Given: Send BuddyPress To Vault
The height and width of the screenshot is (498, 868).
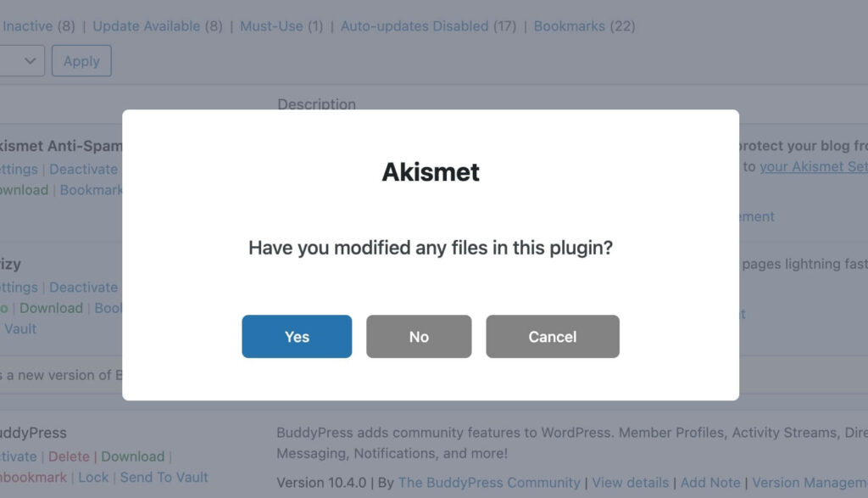Looking at the screenshot, I should (164, 478).
